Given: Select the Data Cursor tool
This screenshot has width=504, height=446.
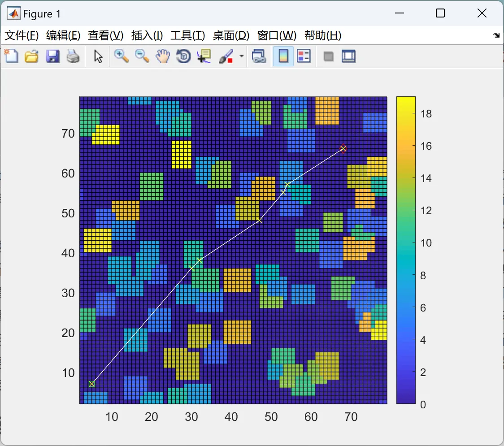Looking at the screenshot, I should (x=204, y=56).
